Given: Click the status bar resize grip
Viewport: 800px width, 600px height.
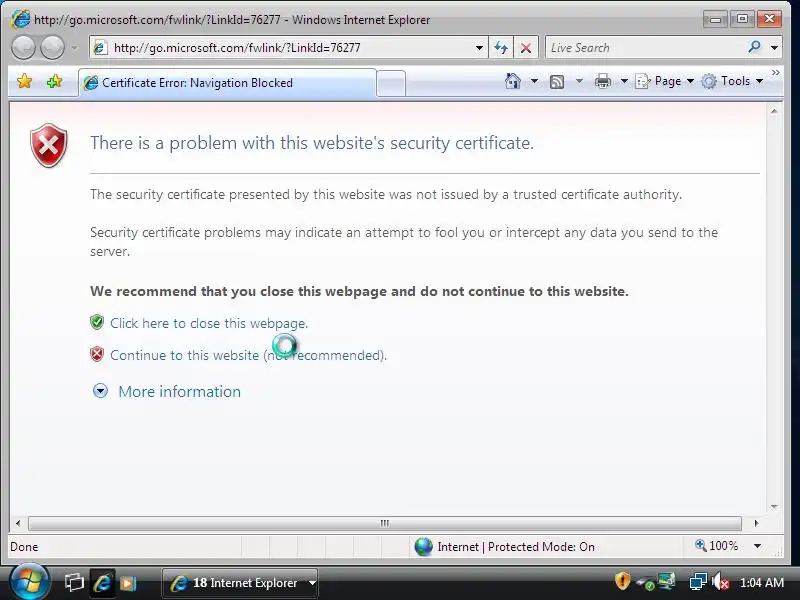Looking at the screenshot, I should [x=778, y=552].
